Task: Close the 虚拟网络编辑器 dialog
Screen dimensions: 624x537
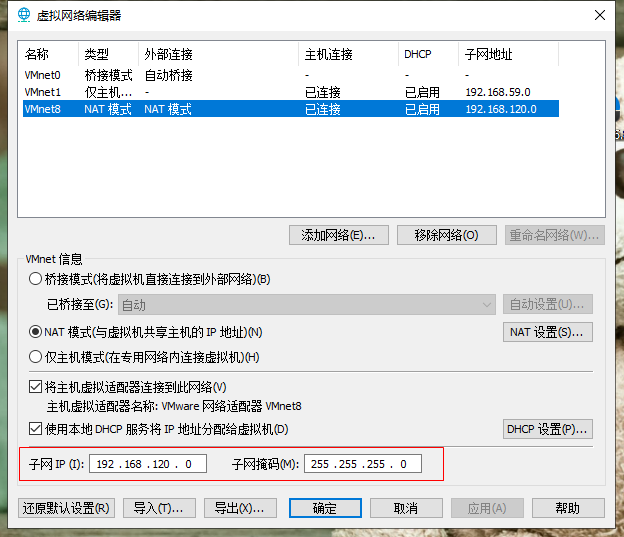Action: click(x=600, y=15)
